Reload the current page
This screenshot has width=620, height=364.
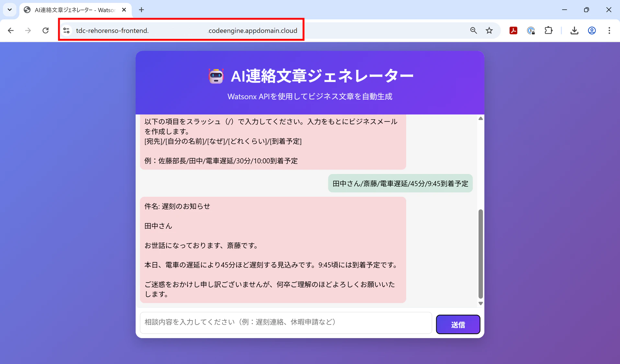(x=46, y=30)
